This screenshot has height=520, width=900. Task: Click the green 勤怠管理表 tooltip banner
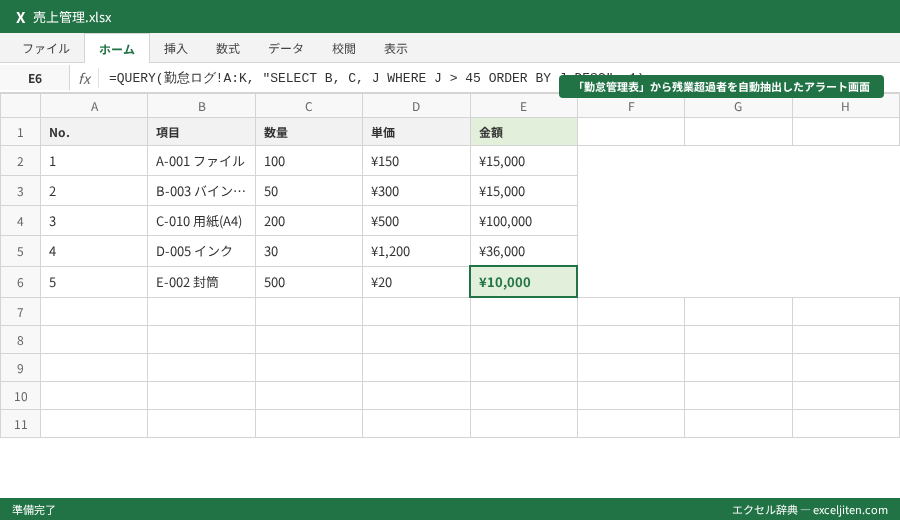tap(721, 87)
